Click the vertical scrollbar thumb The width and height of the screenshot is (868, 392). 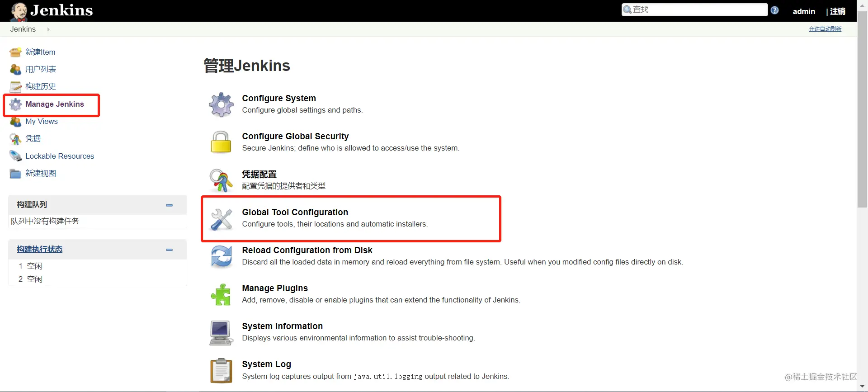click(863, 110)
